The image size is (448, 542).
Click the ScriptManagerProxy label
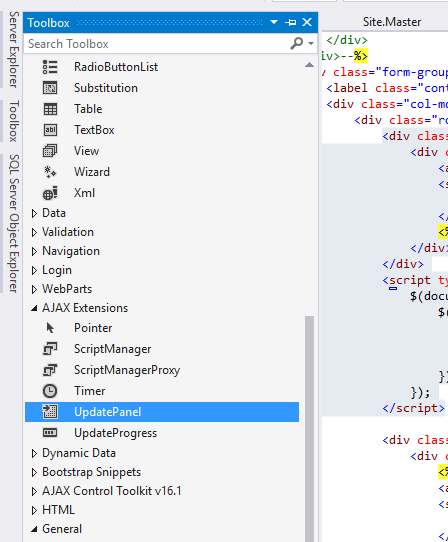tap(127, 370)
